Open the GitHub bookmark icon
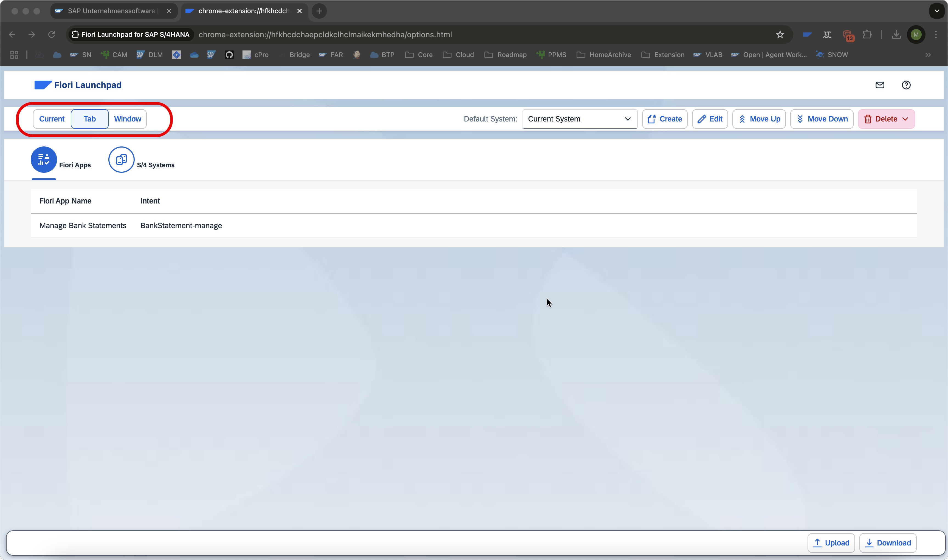948x560 pixels. 229,55
